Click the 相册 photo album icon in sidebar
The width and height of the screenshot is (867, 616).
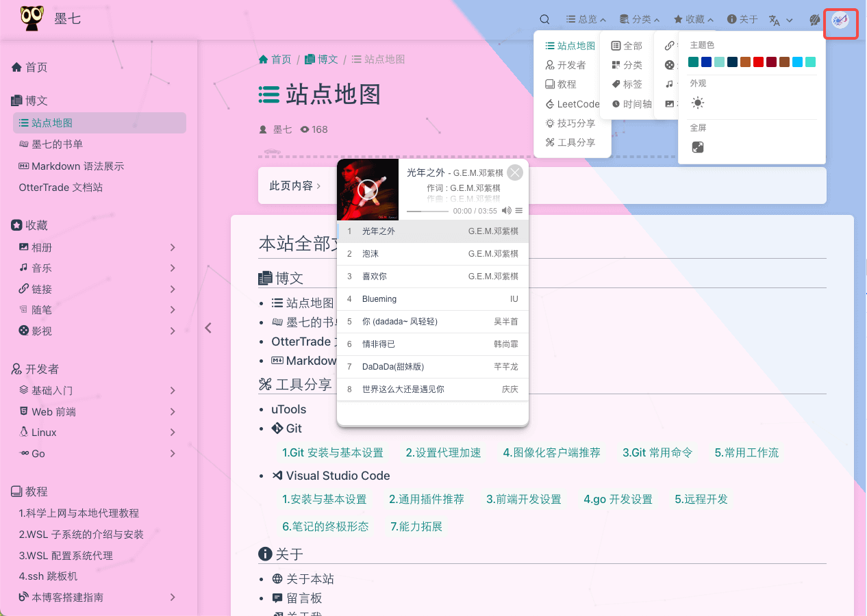pos(24,246)
